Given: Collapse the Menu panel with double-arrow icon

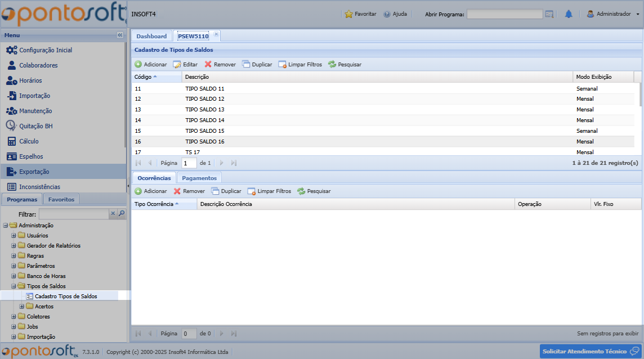Looking at the screenshot, I should [120, 35].
